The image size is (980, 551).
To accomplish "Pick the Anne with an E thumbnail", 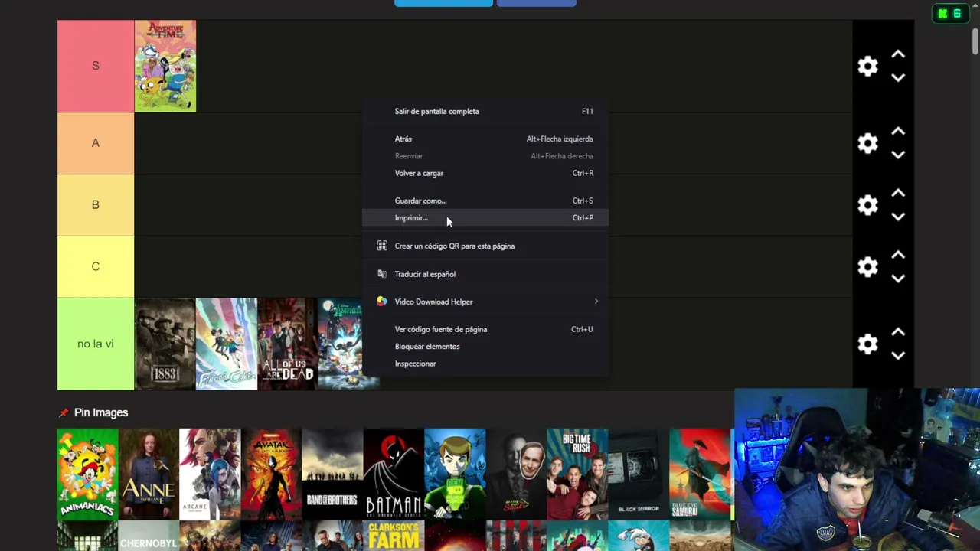I will [149, 474].
